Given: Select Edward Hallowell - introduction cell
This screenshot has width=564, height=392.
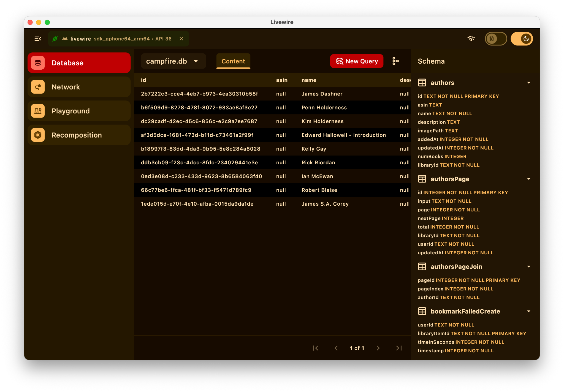Looking at the screenshot, I should point(344,135).
